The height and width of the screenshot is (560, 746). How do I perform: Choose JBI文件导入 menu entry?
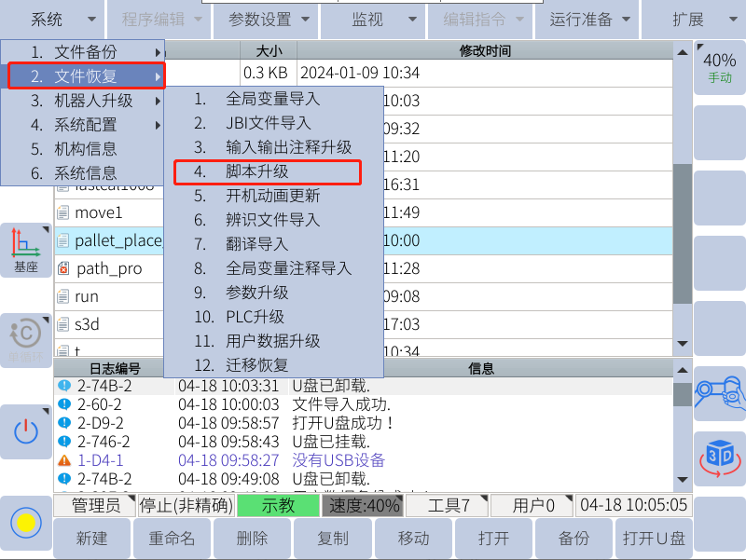(268, 123)
